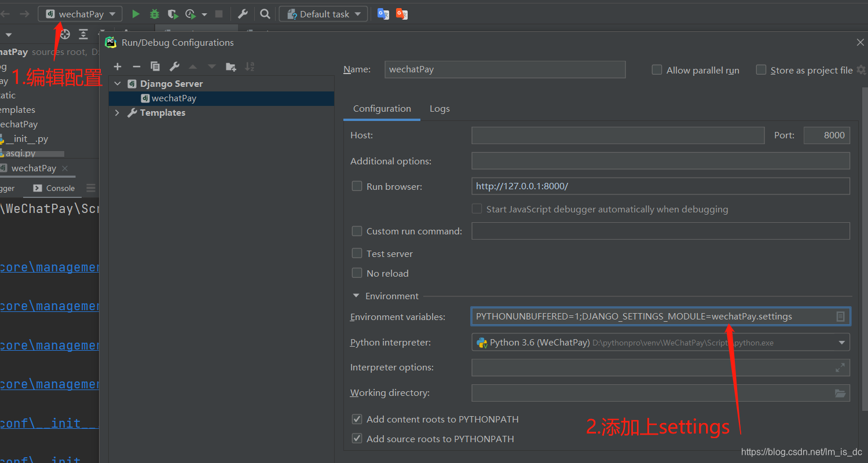Screen dimensions: 868x463
Task: Select the wechatPay debug session tab
Action: tap(34, 168)
